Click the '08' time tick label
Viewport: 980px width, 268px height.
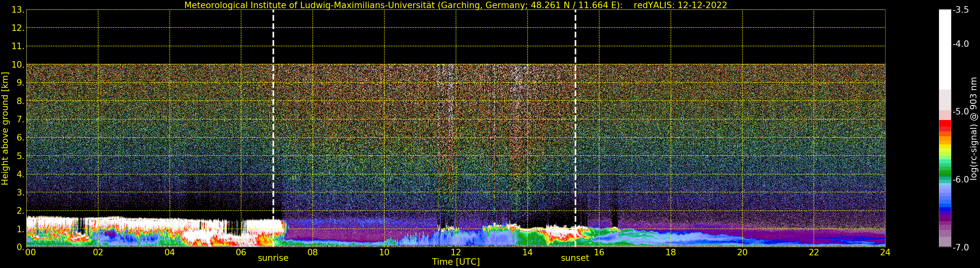(x=313, y=252)
